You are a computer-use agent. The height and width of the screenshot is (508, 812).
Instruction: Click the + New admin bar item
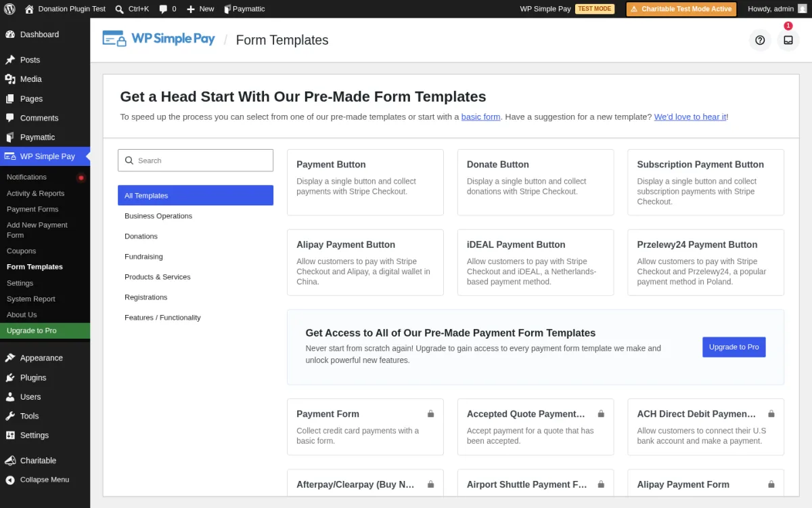(x=200, y=9)
